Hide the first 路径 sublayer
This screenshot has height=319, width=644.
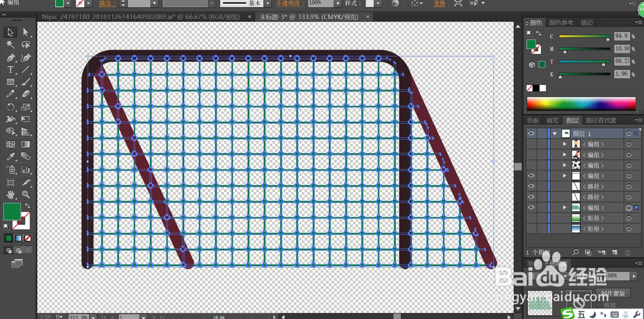pos(531,186)
